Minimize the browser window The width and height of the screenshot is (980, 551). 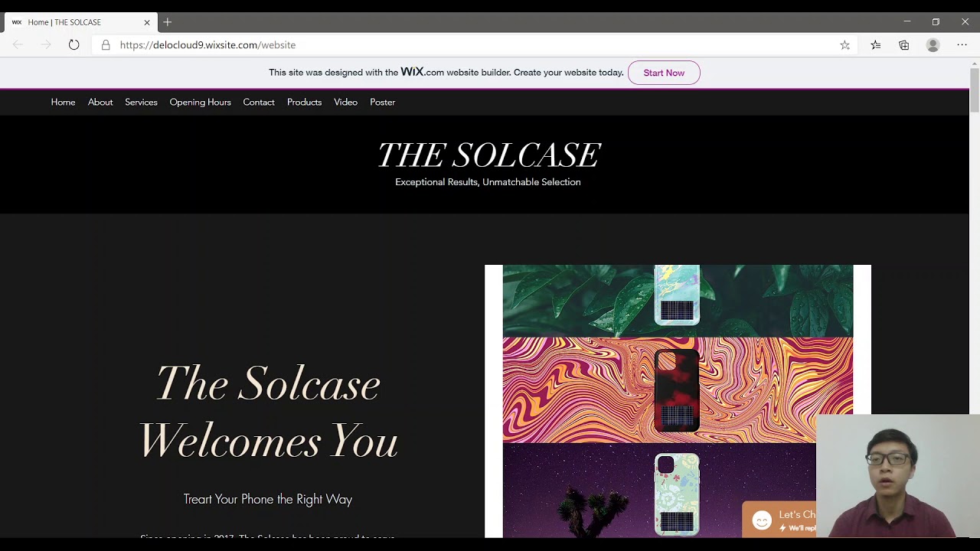tap(906, 22)
